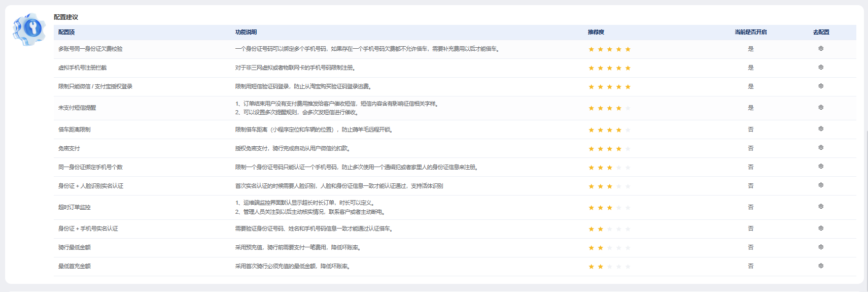Click star rating of 免密支付 row

tap(609, 149)
